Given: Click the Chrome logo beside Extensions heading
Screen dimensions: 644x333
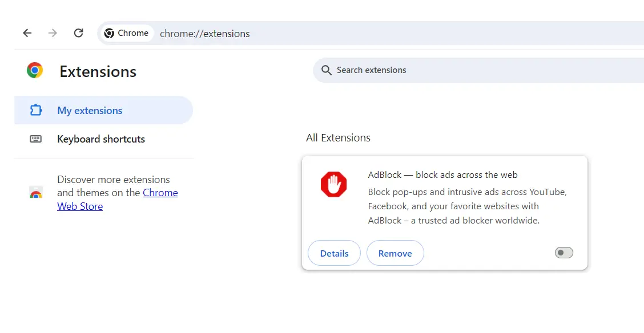Looking at the screenshot, I should [x=35, y=71].
